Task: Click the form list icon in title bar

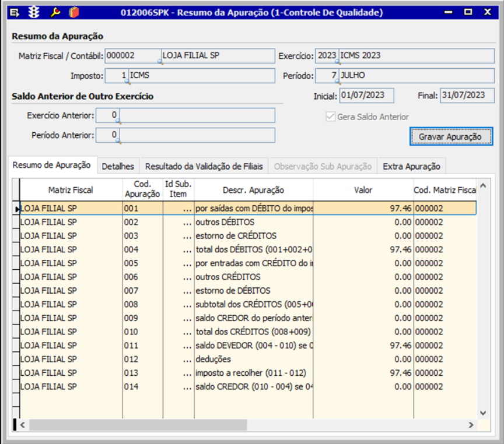Action: coord(16,12)
